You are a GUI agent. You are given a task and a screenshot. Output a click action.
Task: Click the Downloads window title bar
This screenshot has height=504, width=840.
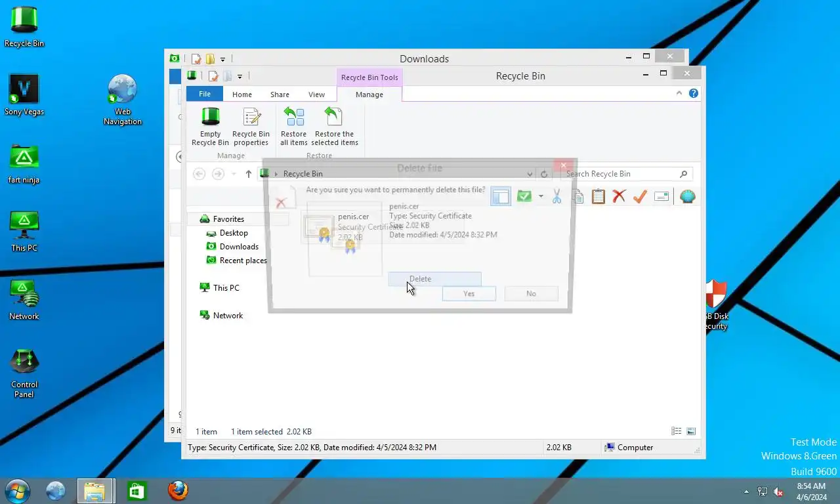tap(424, 59)
